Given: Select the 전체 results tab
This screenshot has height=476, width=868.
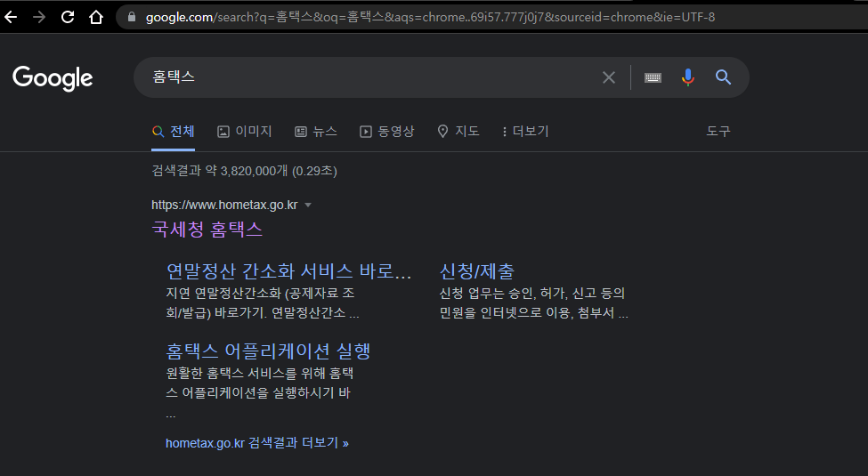Looking at the screenshot, I should click(174, 132).
